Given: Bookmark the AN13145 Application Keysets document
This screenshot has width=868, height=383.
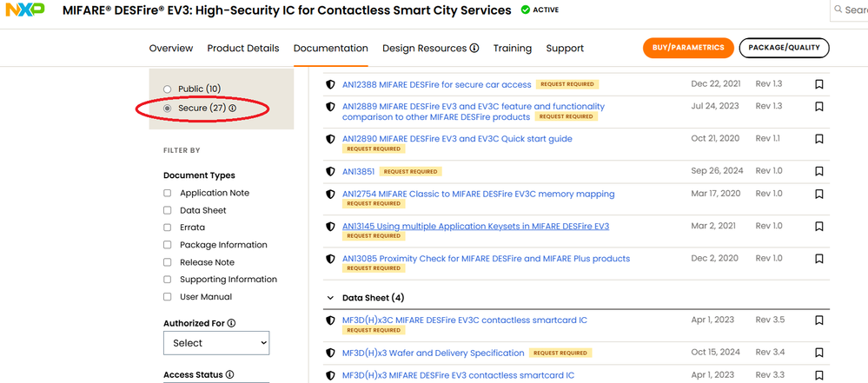Looking at the screenshot, I should click(818, 227).
